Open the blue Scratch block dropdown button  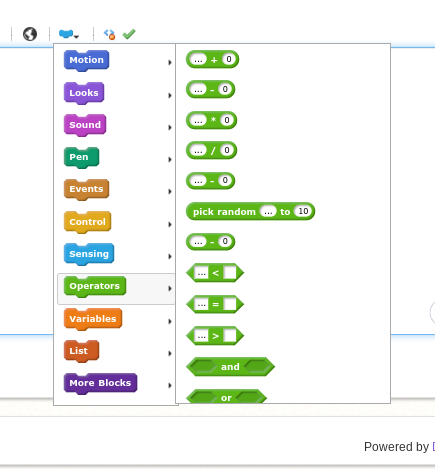click(x=69, y=34)
